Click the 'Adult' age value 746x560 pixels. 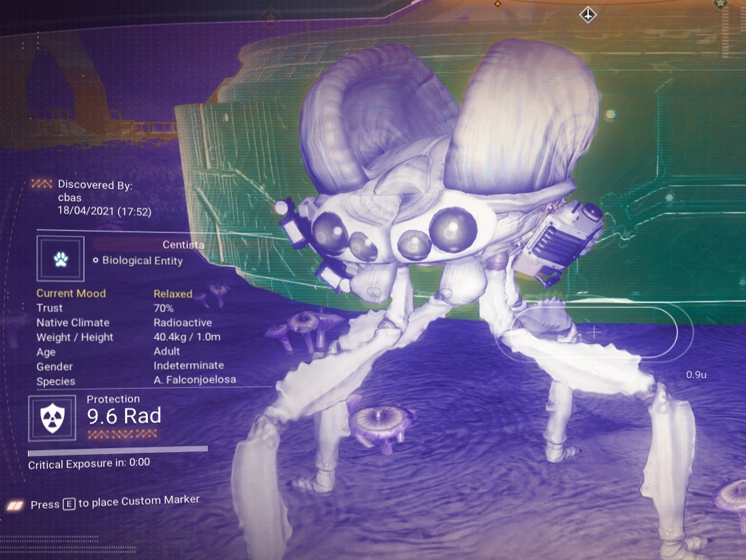pyautogui.click(x=167, y=351)
